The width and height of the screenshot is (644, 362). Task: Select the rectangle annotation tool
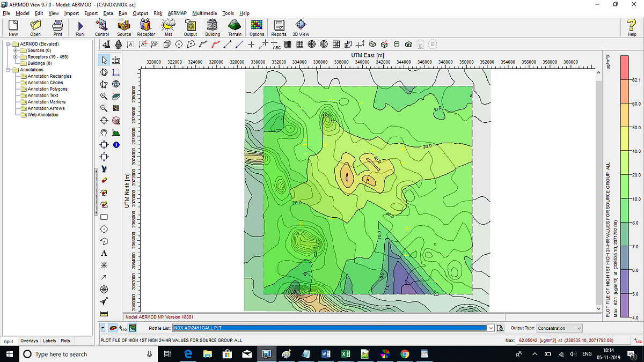coord(104,217)
